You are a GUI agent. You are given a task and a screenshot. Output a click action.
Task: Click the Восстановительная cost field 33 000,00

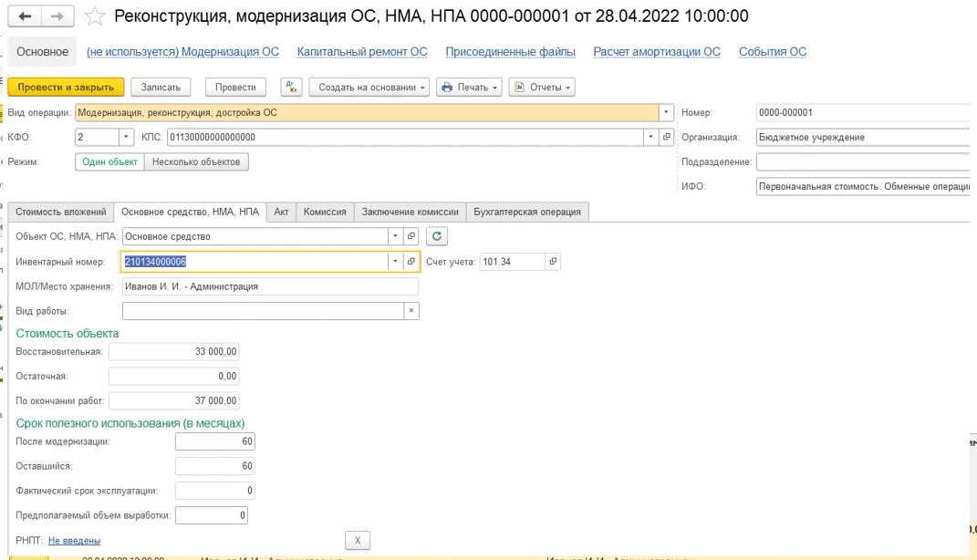tap(174, 351)
